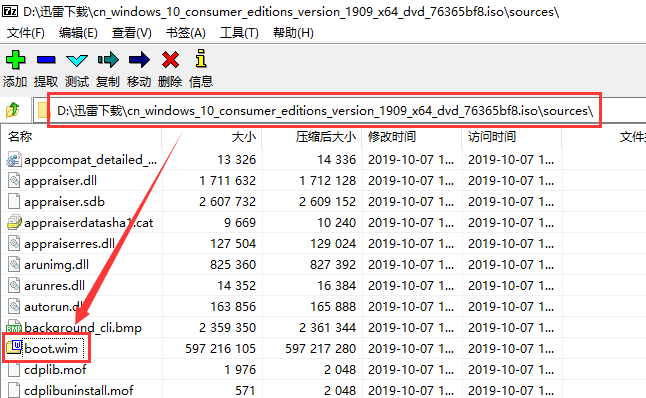Click size value 13 326
Viewport: 646px width, 398px height.
(x=236, y=159)
